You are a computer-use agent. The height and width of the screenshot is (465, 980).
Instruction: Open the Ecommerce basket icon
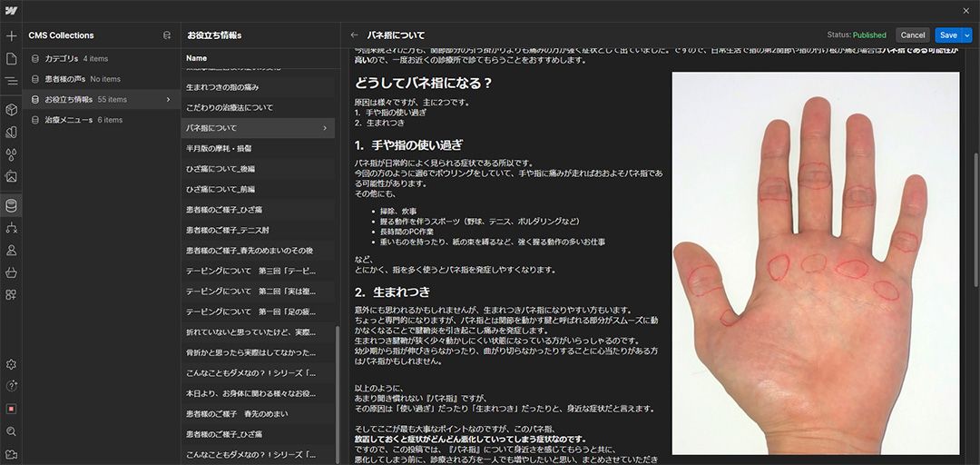tap(11, 272)
